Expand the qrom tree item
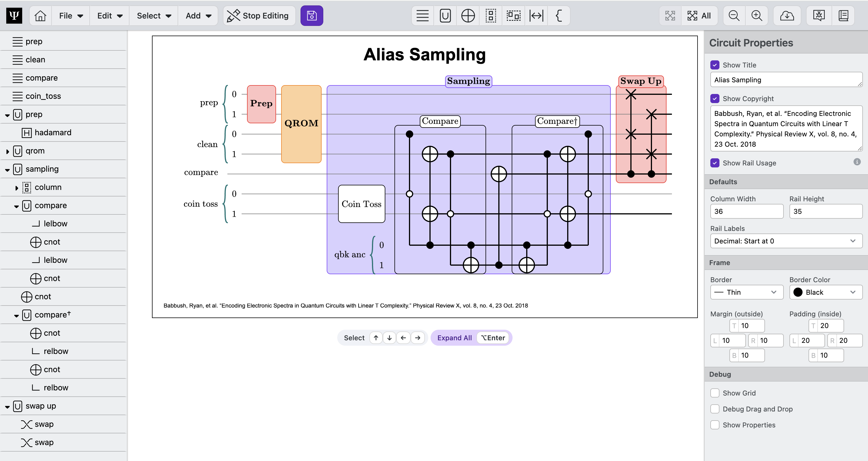The width and height of the screenshot is (868, 461). (7, 151)
